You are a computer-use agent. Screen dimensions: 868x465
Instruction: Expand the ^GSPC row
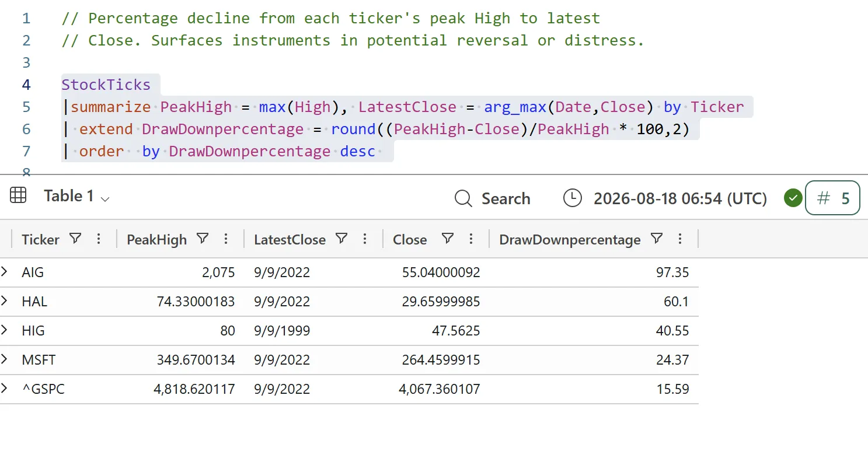pos(5,389)
